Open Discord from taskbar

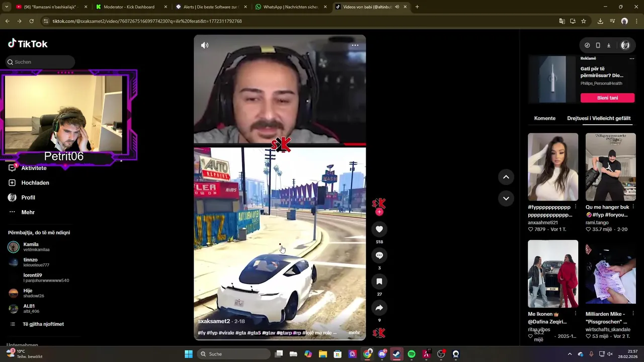[x=382, y=354]
